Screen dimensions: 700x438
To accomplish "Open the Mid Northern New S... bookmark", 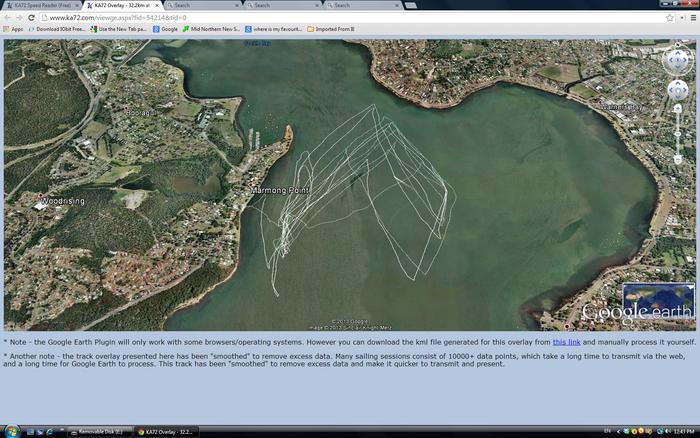I will (x=214, y=29).
